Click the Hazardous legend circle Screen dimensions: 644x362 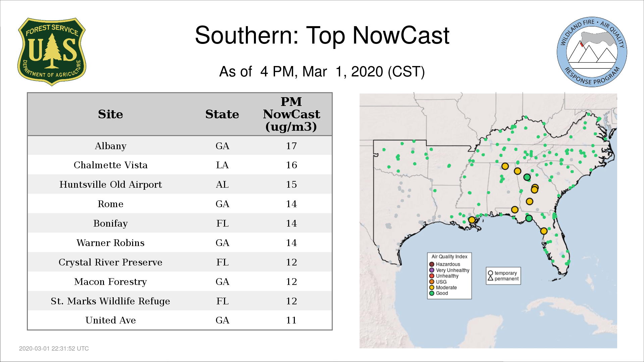(x=432, y=264)
